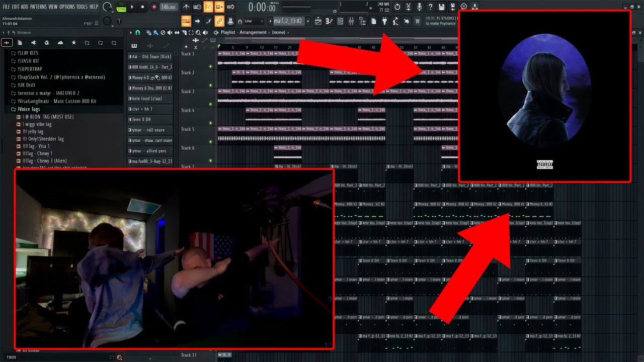Select the 'Teen X OH' picker item
The image size is (644, 362).
[x=150, y=120]
